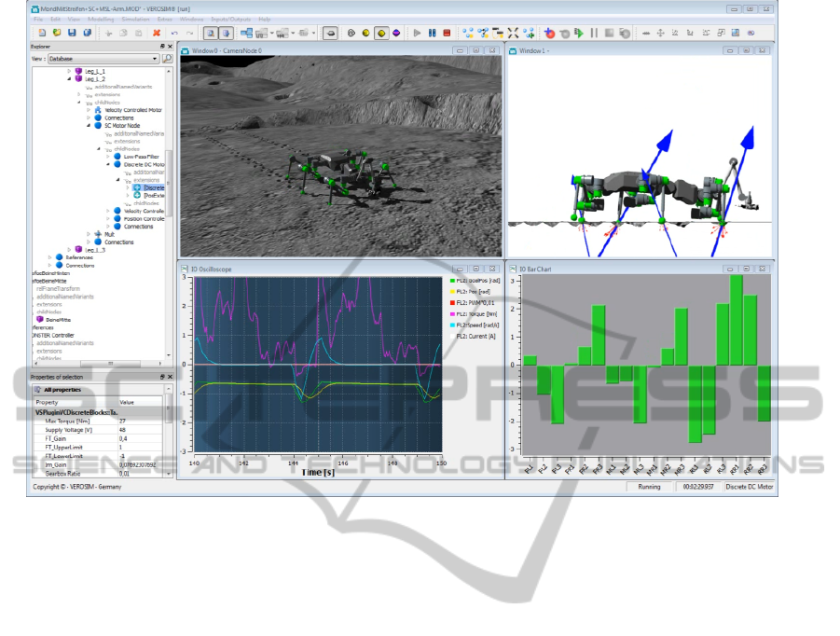Select the Velocity Controlled Motor node icon
This screenshot has width=840, height=636.
pos(98,110)
